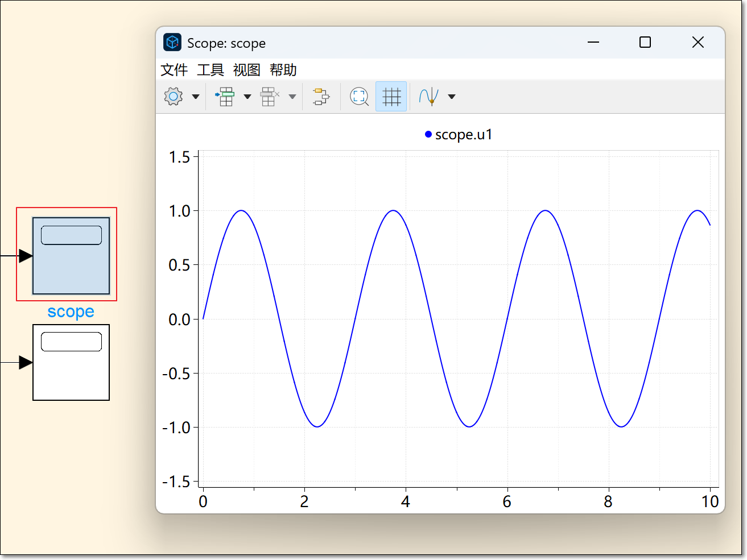Click the blue scope label text
747x560 pixels.
point(71,312)
